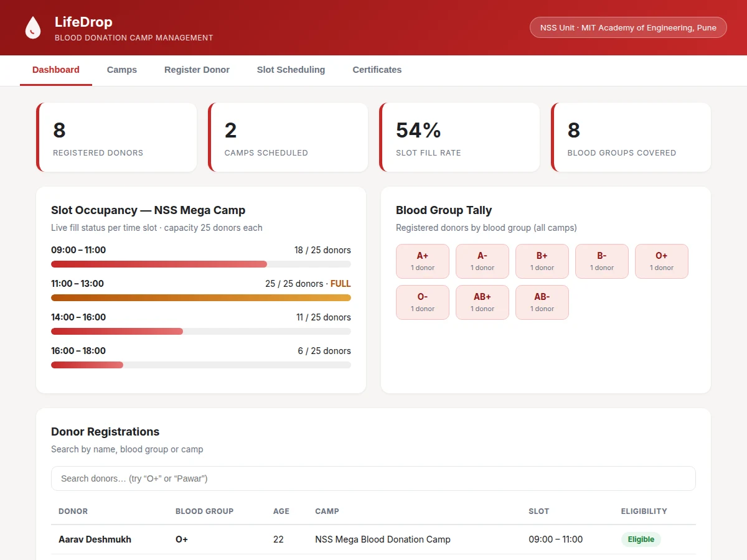The width and height of the screenshot is (747, 560).
Task: Switch to the Camps tab
Action: coord(122,70)
